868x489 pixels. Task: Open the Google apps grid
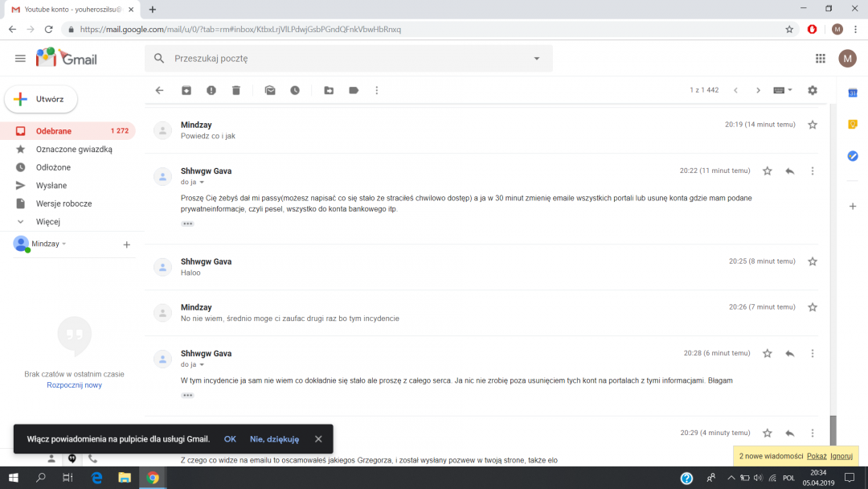(x=821, y=59)
